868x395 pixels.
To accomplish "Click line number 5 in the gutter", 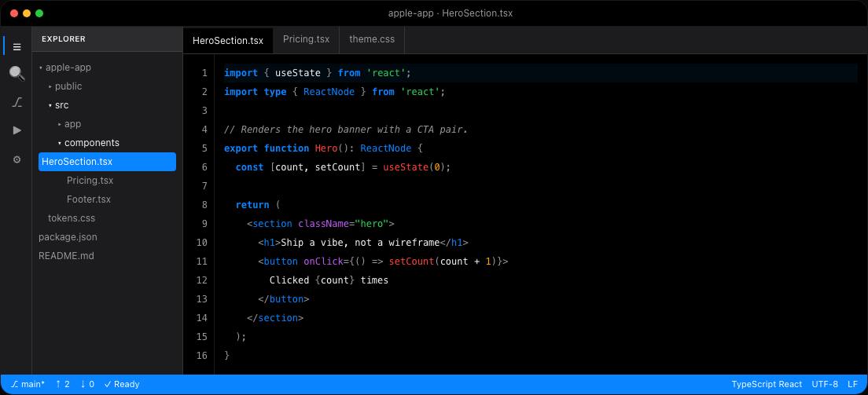I will click(204, 148).
